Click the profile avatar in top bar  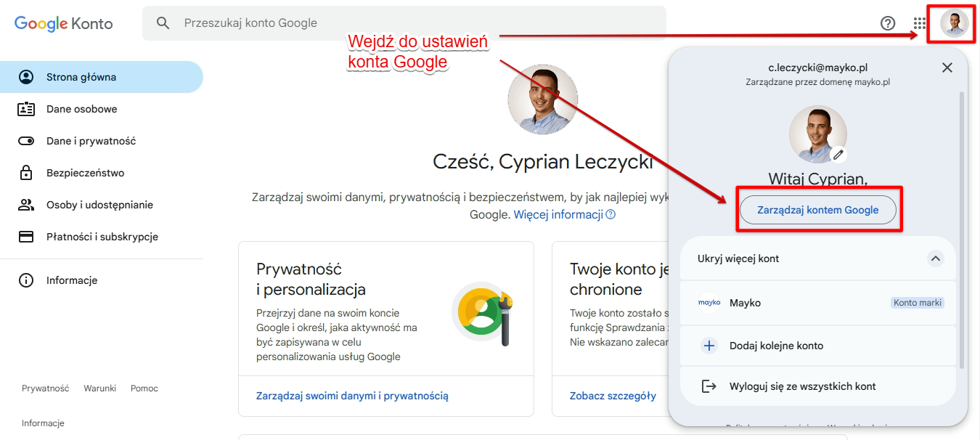(954, 23)
